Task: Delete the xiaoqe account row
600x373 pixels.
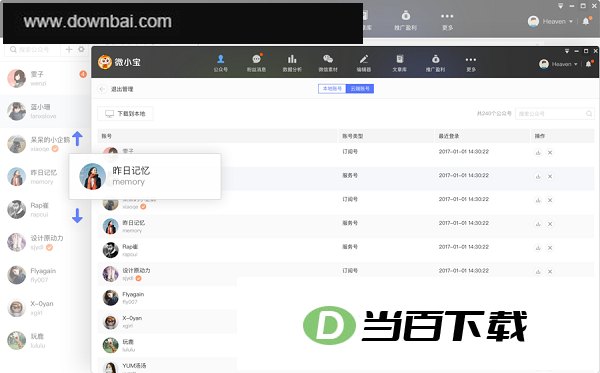Action: coord(550,200)
